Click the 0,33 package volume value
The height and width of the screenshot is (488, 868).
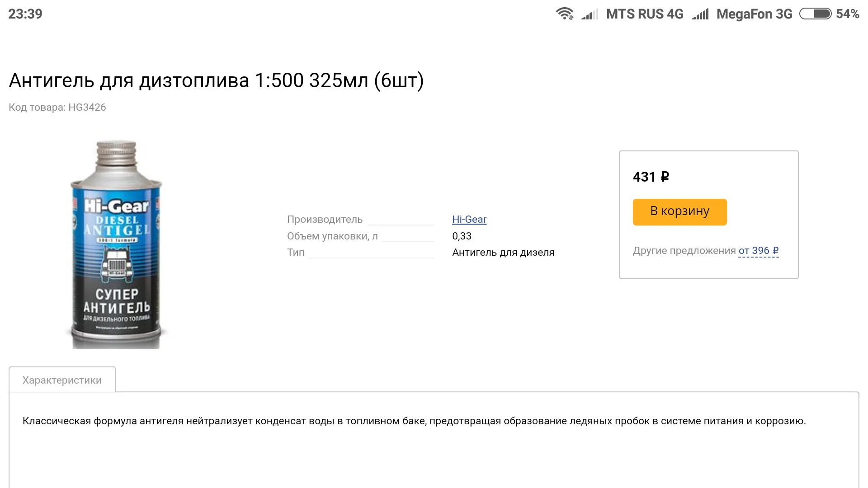462,236
